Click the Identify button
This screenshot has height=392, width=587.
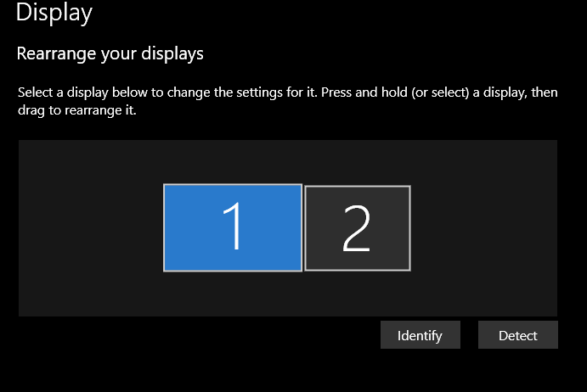coord(420,335)
